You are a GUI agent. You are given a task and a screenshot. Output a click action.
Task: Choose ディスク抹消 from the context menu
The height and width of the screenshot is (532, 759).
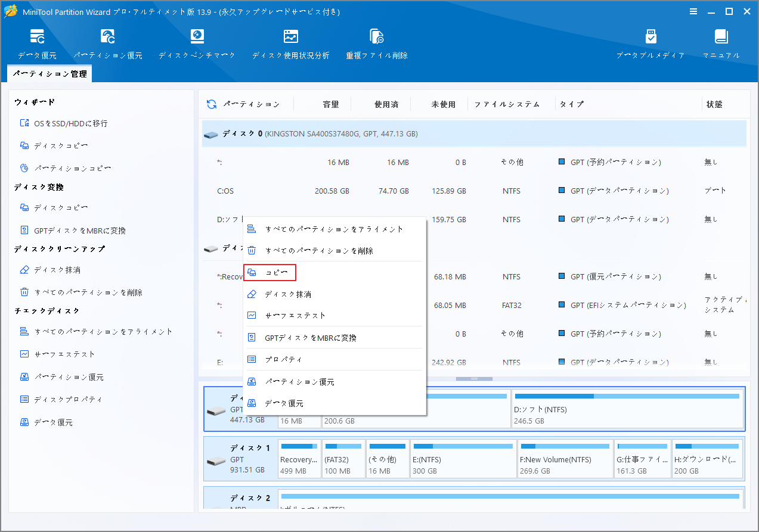334,294
